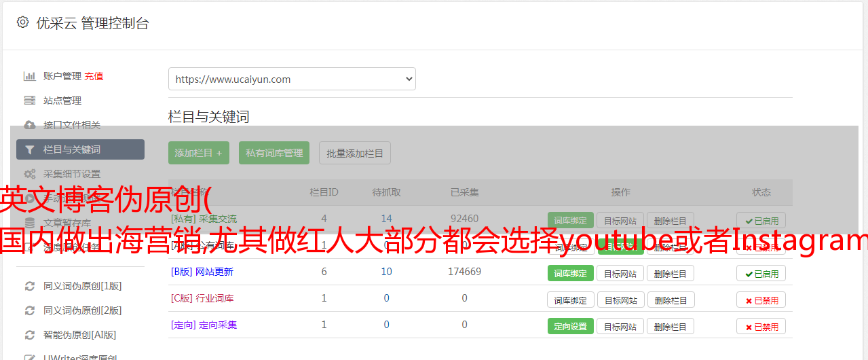The width and height of the screenshot is (868, 360).
Task: Click the 已采集 value 174669
Action: (464, 272)
